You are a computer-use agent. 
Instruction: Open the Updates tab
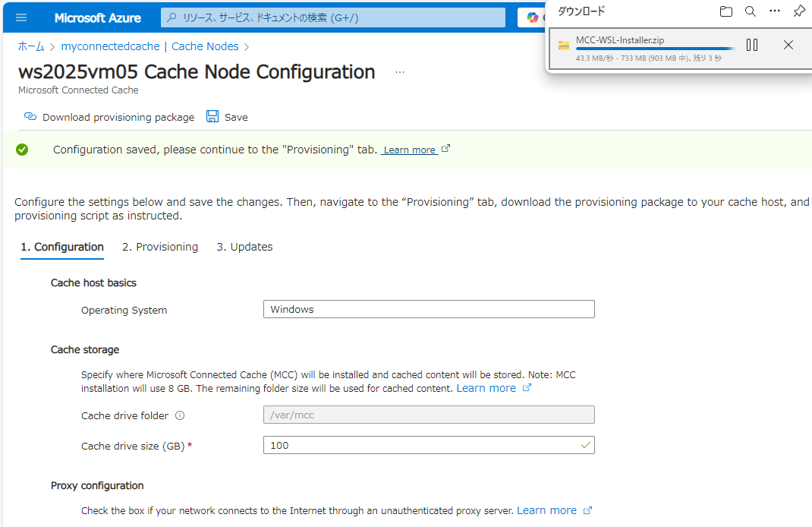click(244, 247)
